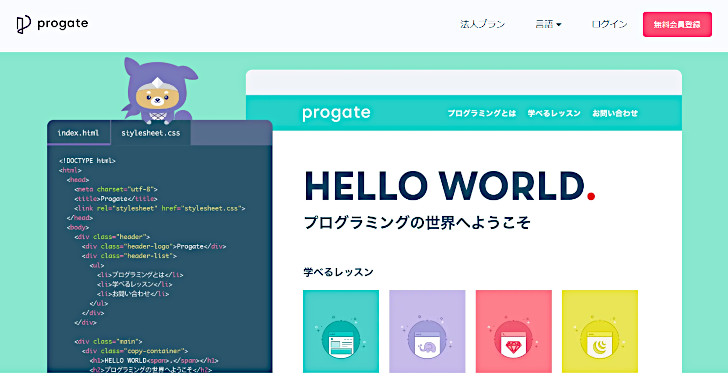Click the <title>Progate</title> code line
This screenshot has width=728, height=389.
[116, 199]
